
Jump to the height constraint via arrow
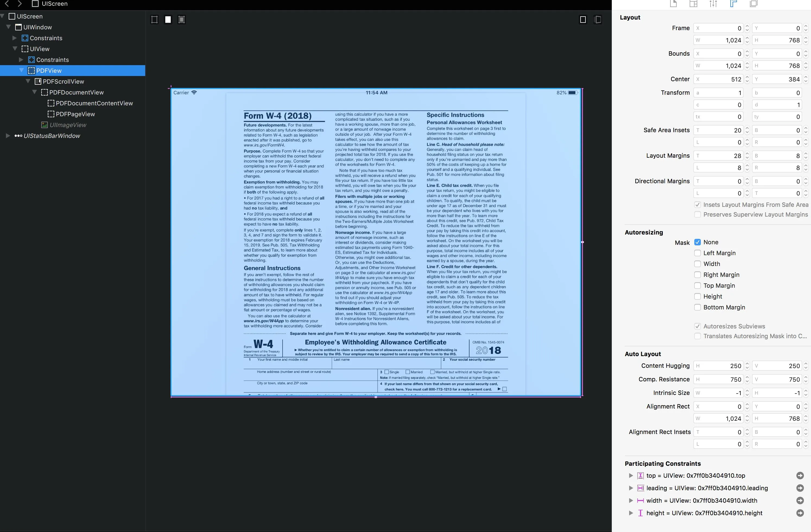click(800, 513)
